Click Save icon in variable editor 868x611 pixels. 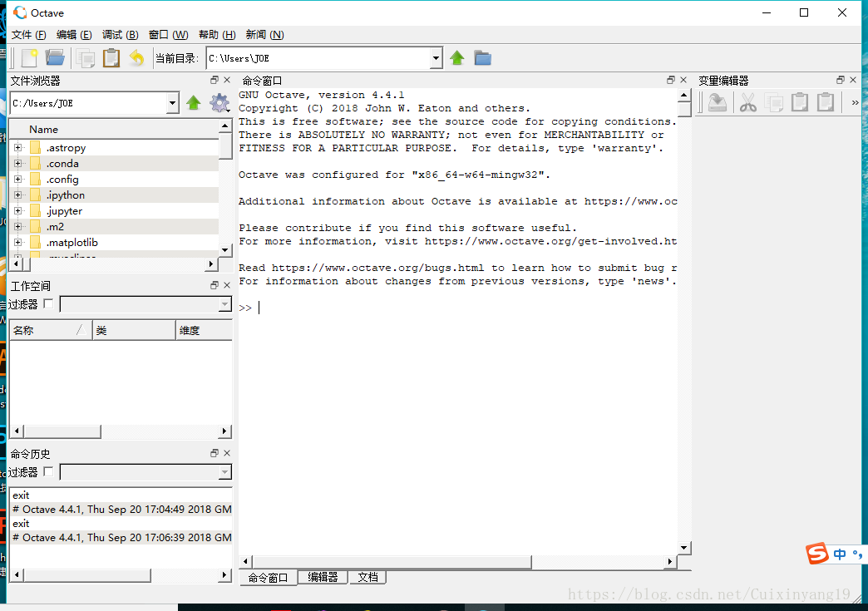click(718, 102)
